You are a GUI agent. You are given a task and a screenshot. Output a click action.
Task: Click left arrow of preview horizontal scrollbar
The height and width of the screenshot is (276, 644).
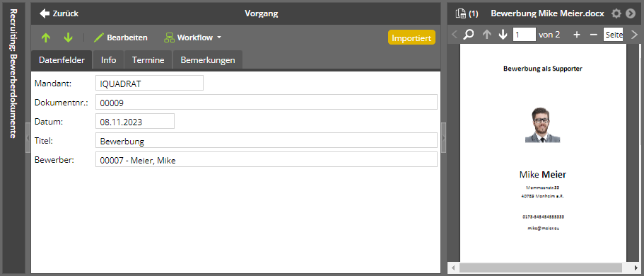453,268
